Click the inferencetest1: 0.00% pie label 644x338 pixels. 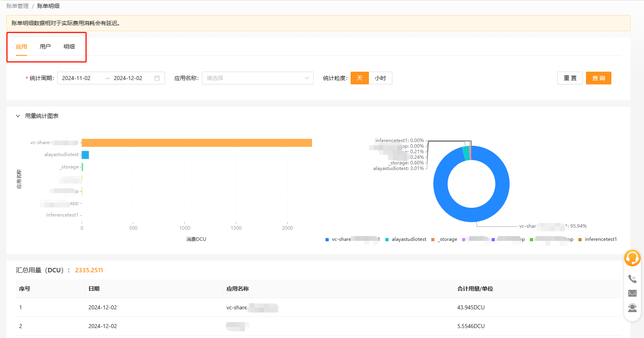[x=400, y=141]
